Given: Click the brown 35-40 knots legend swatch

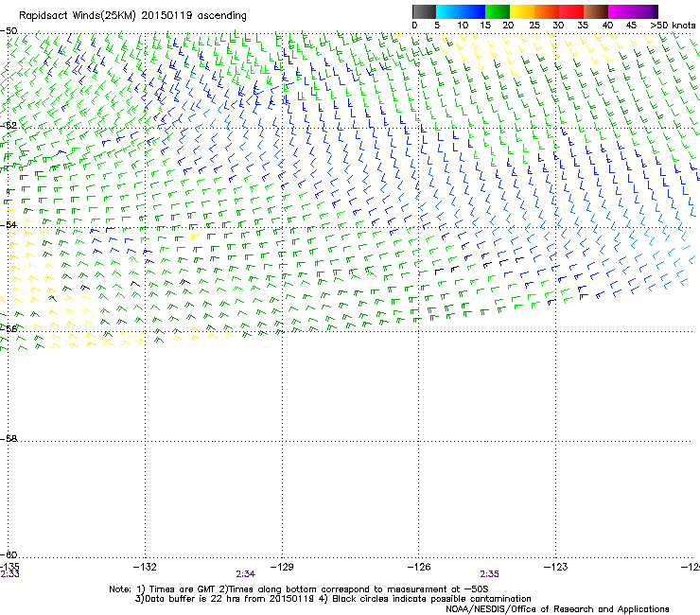Looking at the screenshot, I should tap(596, 11).
